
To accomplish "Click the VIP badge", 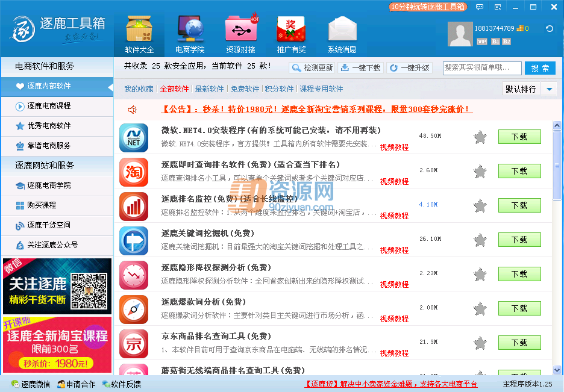I will coord(482,42).
